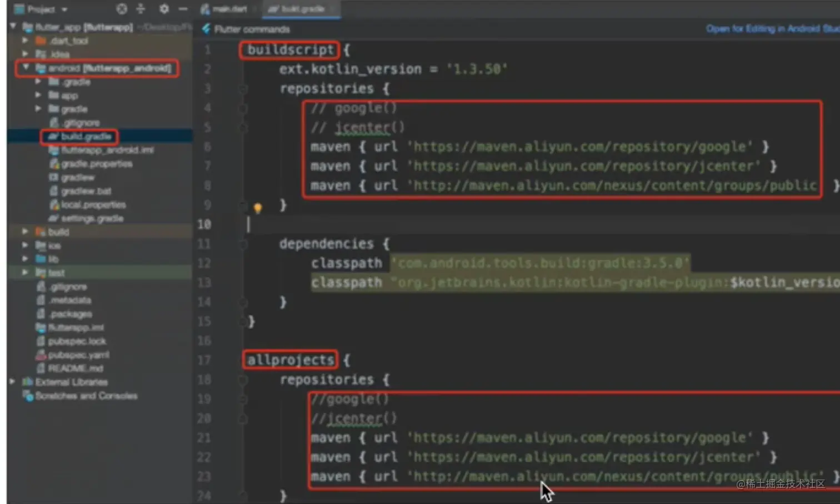The width and height of the screenshot is (840, 504).
Task: Click fold end marker on line 15
Action: (243, 321)
